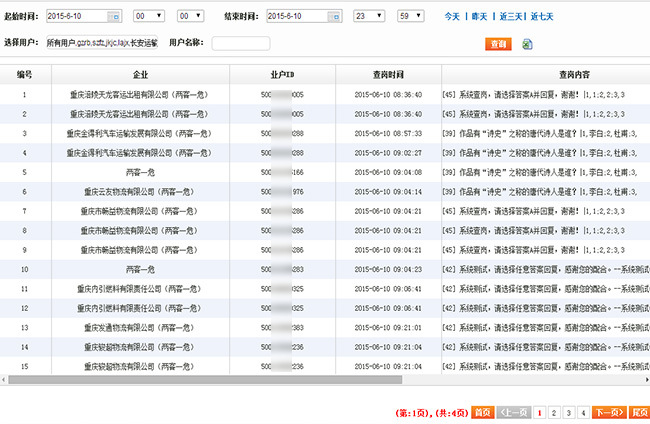Screen dimensions: 650x424
Task: Click the 查岗时间 column header
Action: (x=388, y=75)
